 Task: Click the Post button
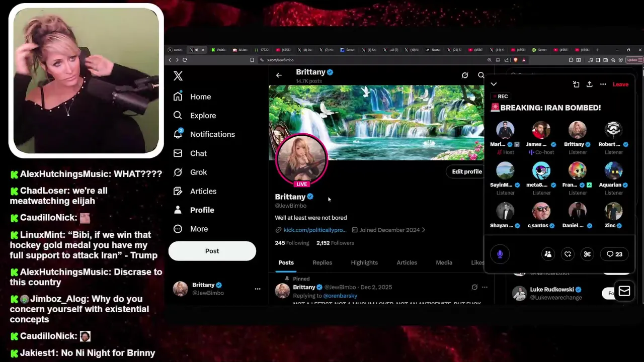(x=212, y=251)
